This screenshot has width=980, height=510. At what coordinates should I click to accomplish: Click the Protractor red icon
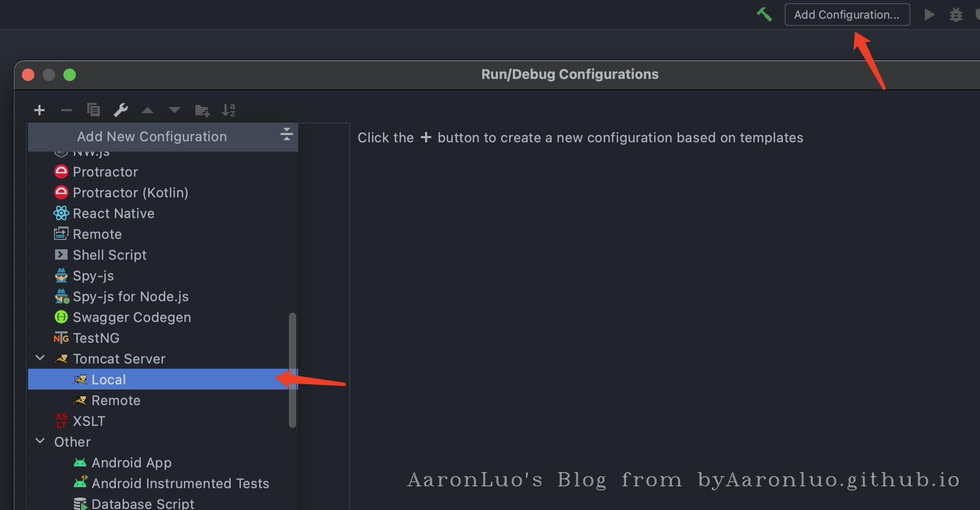[61, 171]
